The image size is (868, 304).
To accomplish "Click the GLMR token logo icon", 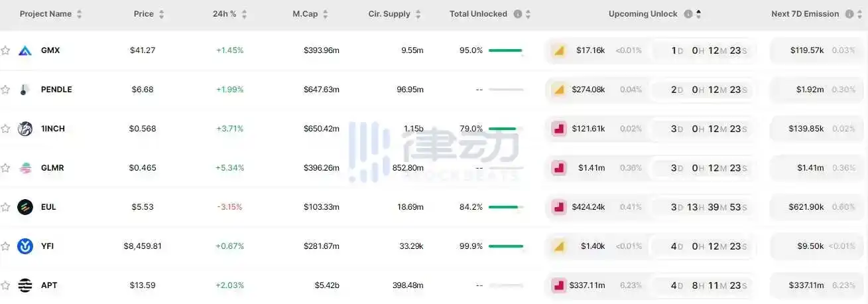I will click(x=25, y=168).
